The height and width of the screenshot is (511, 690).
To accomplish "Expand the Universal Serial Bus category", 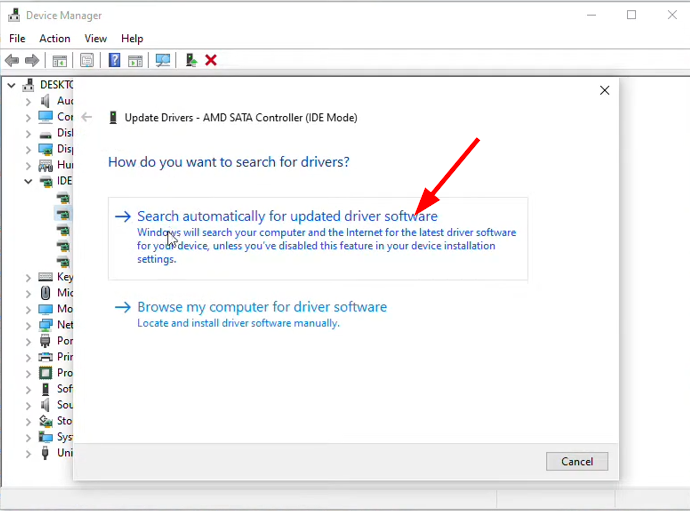I will [28, 453].
